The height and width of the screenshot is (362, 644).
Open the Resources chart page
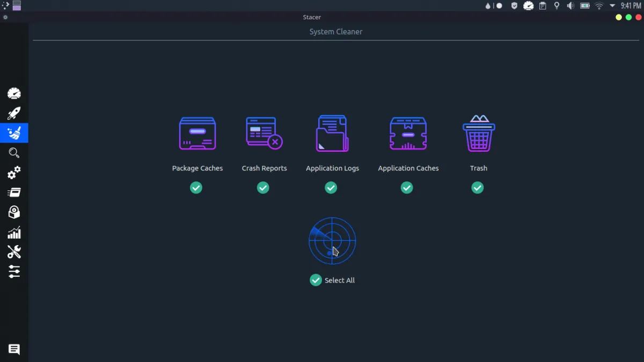[x=14, y=232]
